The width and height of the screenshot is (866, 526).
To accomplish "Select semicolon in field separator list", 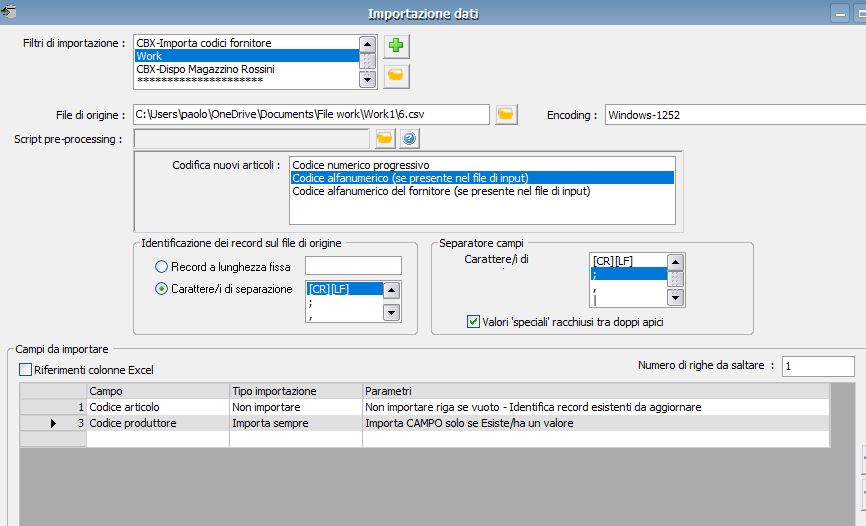I will tap(629, 274).
